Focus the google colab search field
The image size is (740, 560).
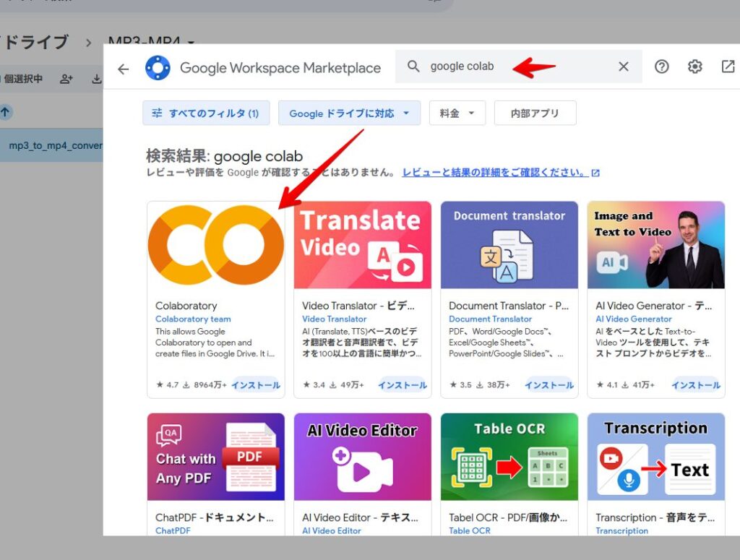pos(518,66)
